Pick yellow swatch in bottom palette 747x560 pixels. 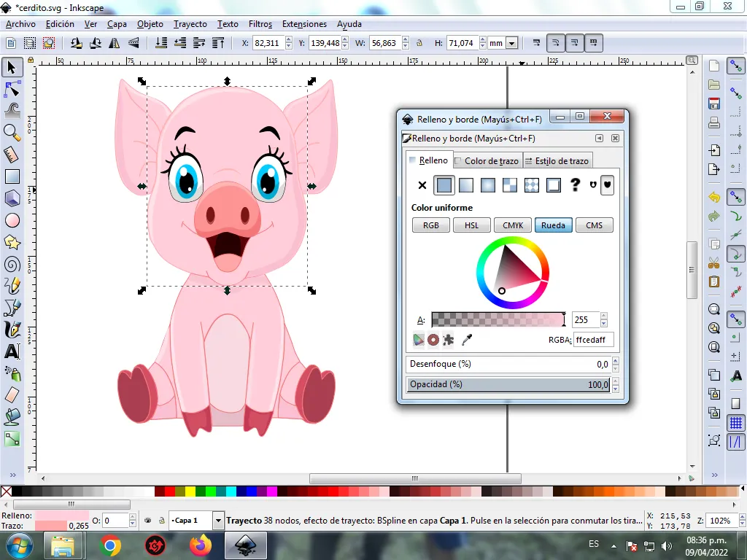pyautogui.click(x=190, y=491)
